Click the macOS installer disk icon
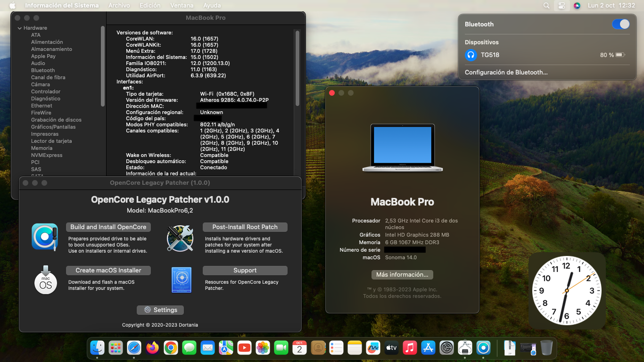644x362 pixels. [46, 280]
